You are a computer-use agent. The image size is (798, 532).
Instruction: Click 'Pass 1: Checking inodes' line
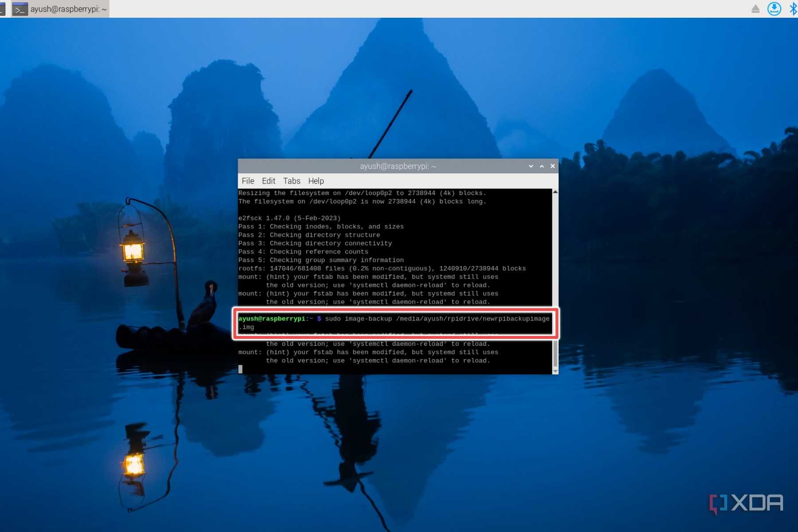point(321,227)
